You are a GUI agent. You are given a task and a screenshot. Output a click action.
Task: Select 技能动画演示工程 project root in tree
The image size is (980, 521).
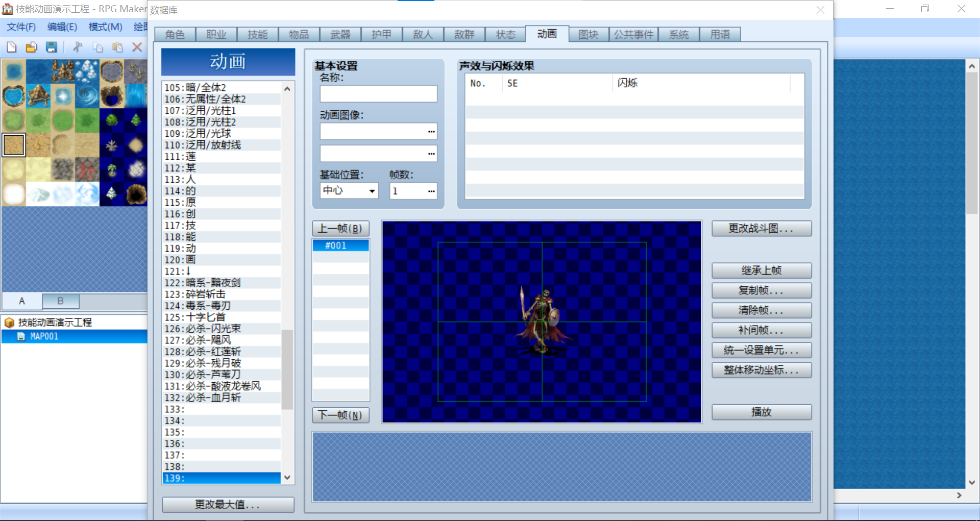click(55, 322)
